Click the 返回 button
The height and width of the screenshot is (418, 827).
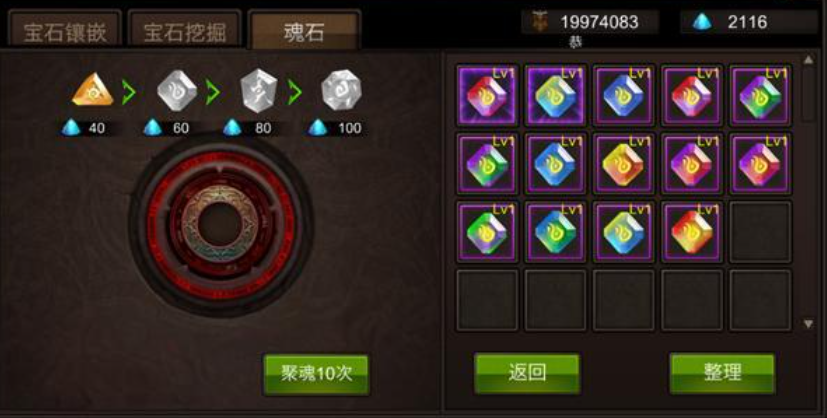point(527,373)
